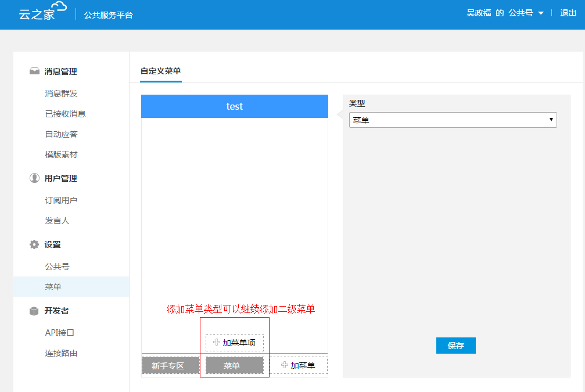This screenshot has height=392, width=585.
Task: Click the plus icon beside 加菜单
Action: [285, 365]
